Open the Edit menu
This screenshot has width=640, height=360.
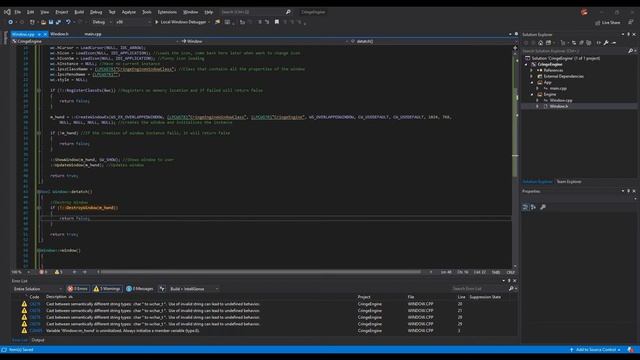31,12
